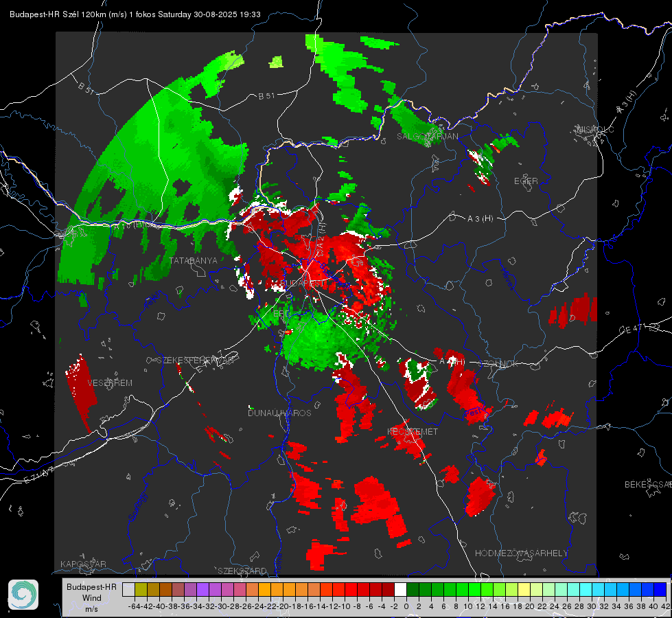Click the pale yellow legend swatch above 18
This screenshot has height=618, width=672.
click(x=524, y=590)
